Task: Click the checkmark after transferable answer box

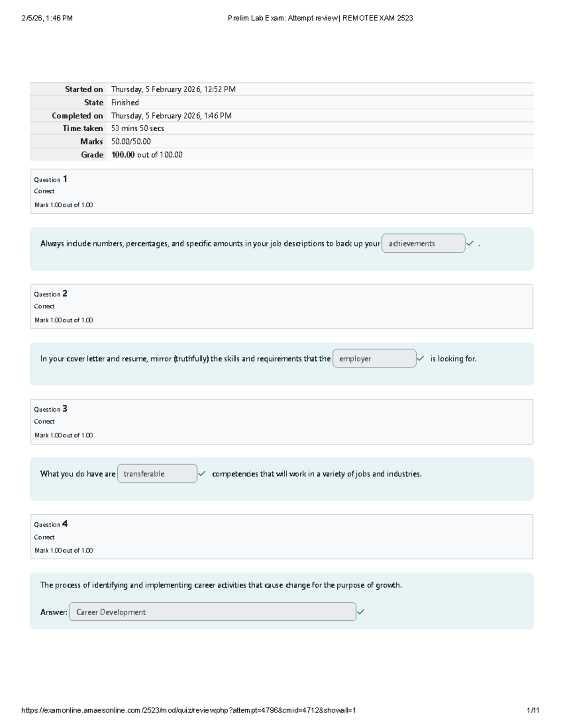Action: click(x=202, y=473)
